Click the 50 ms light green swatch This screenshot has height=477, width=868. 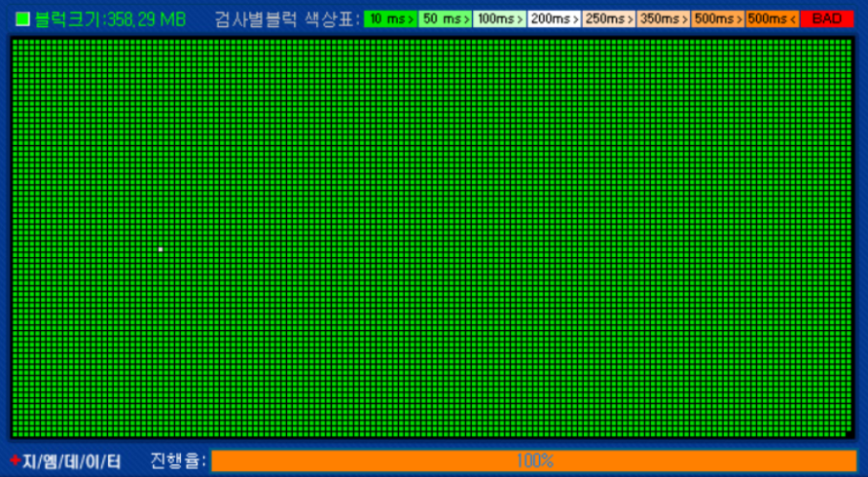[445, 18]
